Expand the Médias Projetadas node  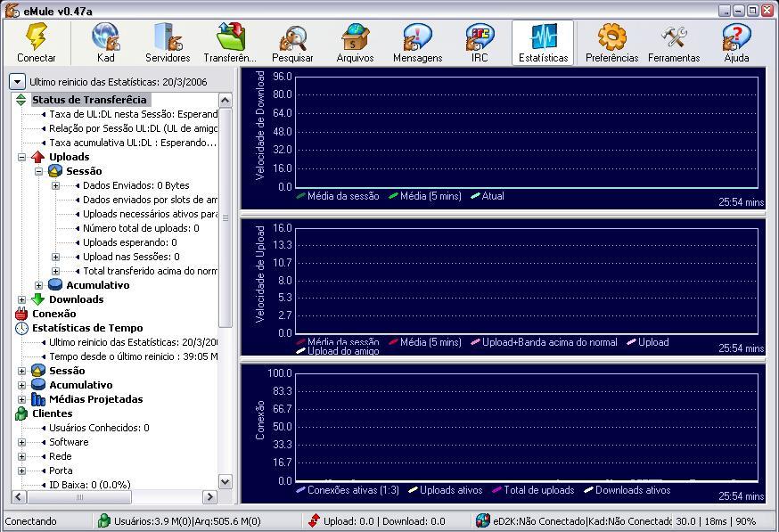[22, 400]
